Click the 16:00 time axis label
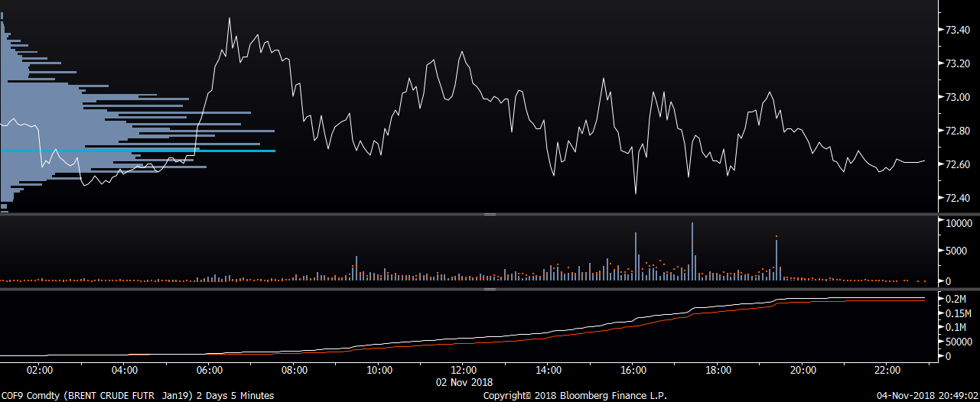 tap(633, 371)
